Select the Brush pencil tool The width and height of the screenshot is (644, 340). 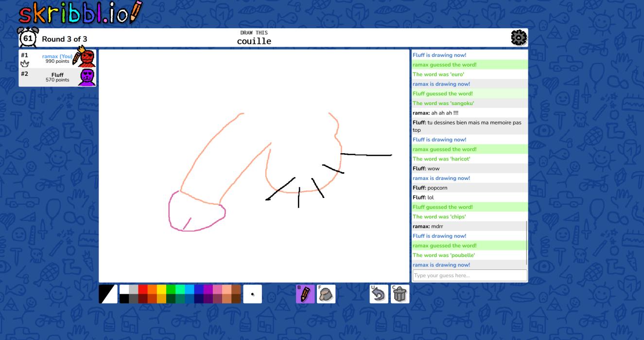pyautogui.click(x=305, y=294)
